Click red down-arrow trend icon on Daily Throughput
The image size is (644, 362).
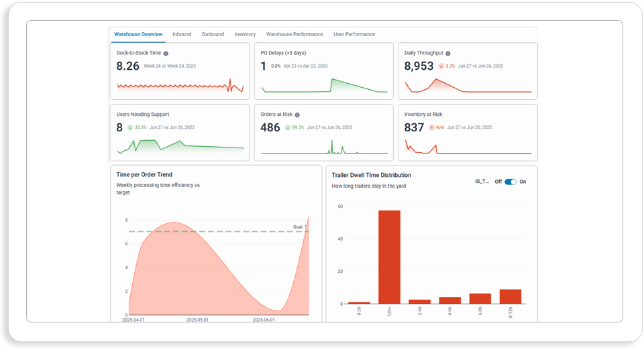[441, 66]
